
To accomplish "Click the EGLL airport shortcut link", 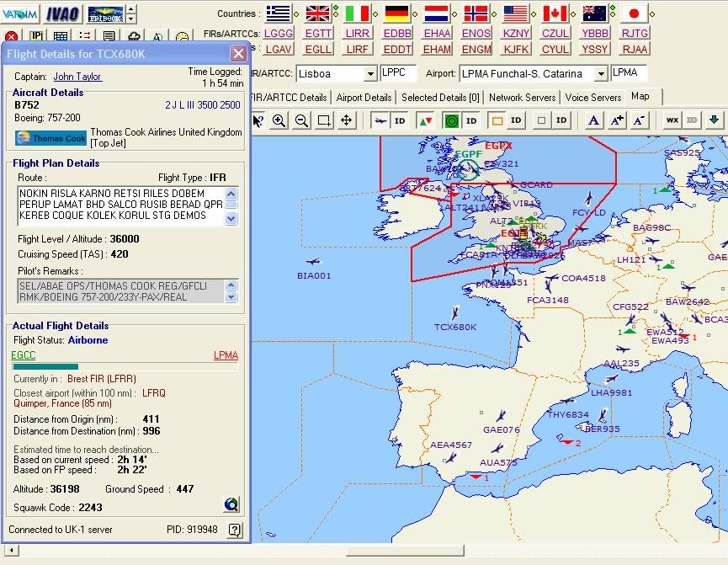I will 319,49.
